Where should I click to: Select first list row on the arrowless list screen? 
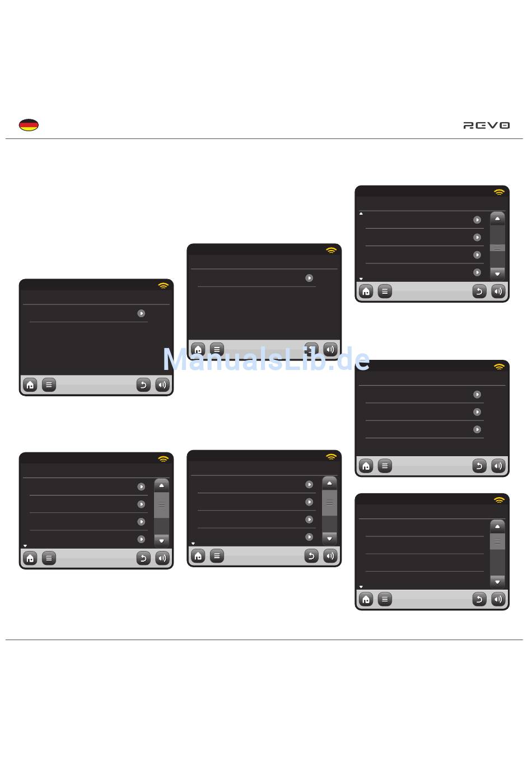click(x=424, y=528)
